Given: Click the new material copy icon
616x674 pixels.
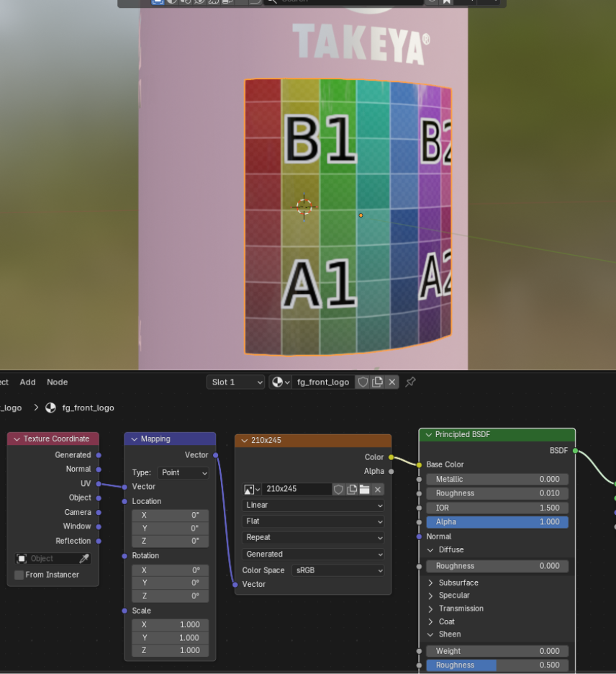Looking at the screenshot, I should pos(378,382).
